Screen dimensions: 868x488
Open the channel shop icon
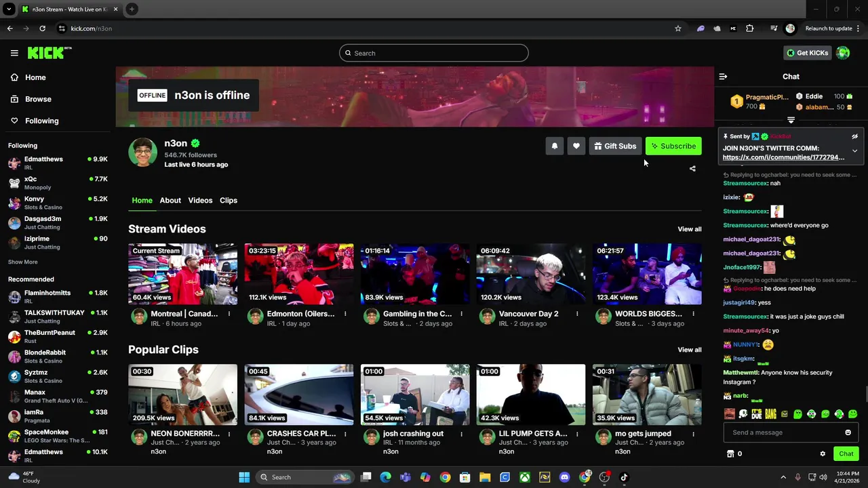tap(730, 454)
